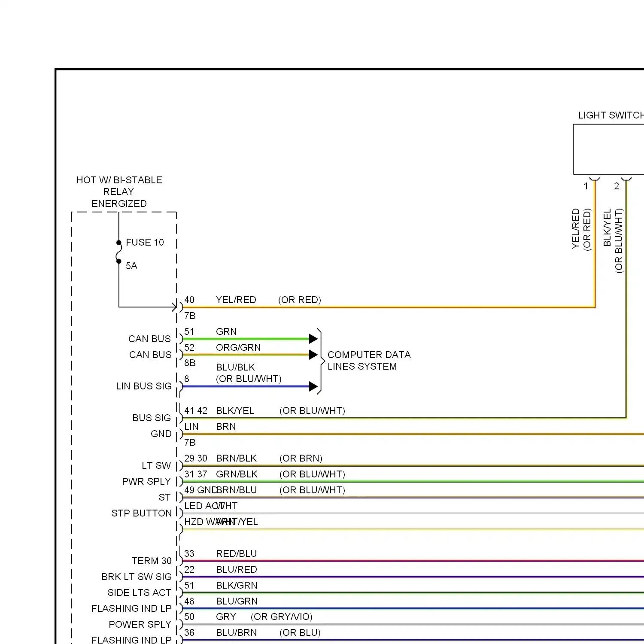
Task: Click the 'BRN/BLK' wire label
Action: (x=236, y=458)
